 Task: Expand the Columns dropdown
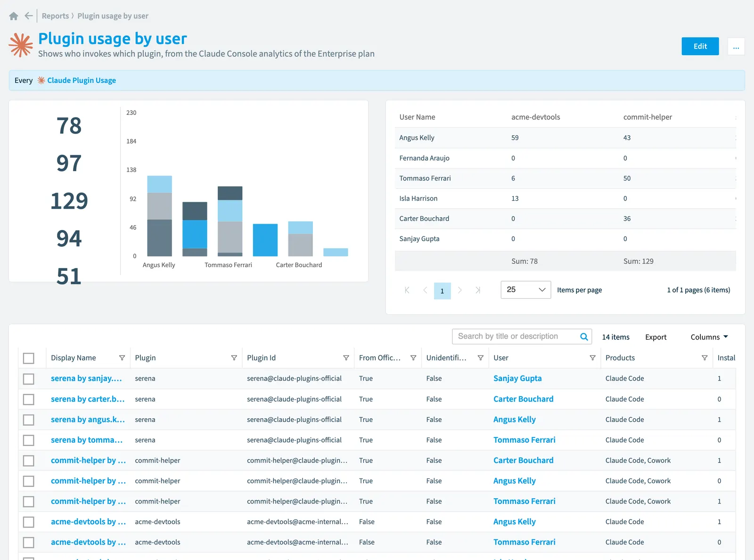click(x=709, y=337)
